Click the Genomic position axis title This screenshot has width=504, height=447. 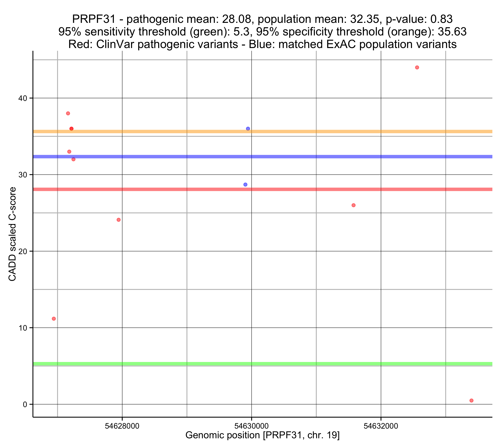262,435
